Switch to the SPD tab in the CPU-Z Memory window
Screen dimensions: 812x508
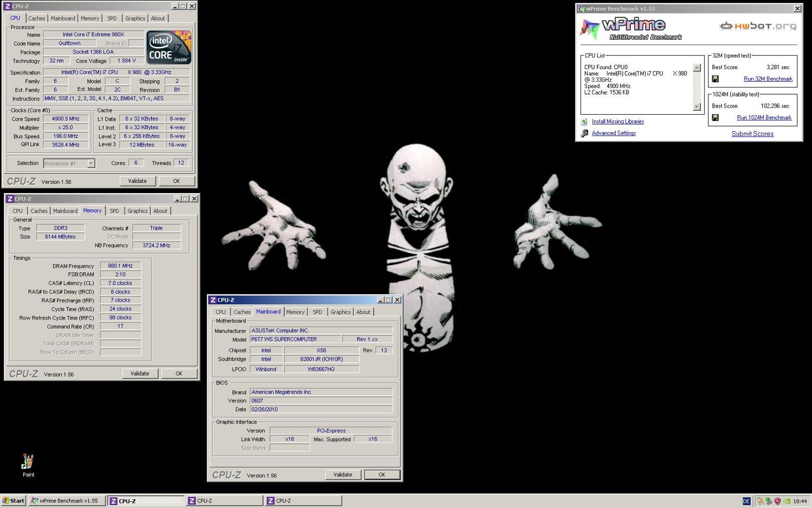(115, 211)
